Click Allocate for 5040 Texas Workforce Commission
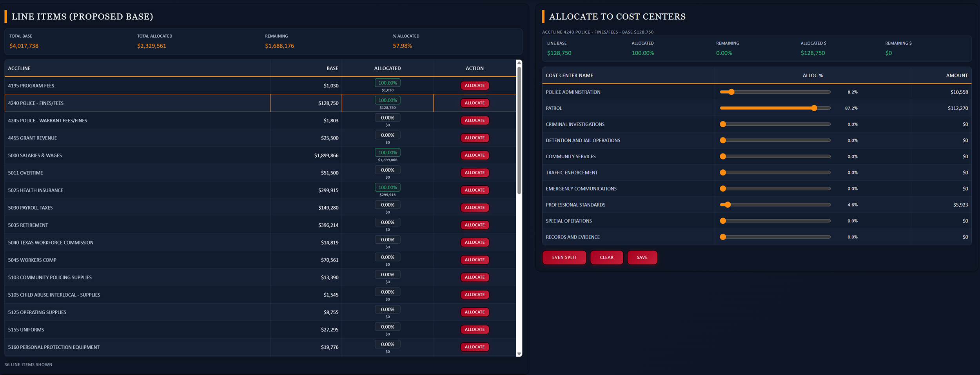The image size is (980, 375). click(474, 243)
